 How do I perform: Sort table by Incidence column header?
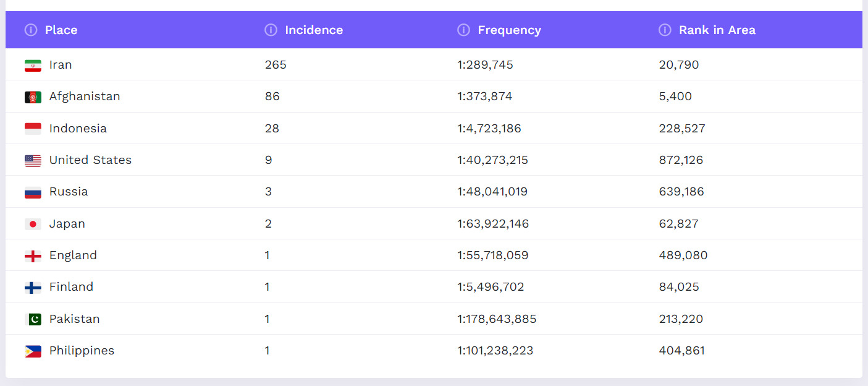(x=314, y=30)
